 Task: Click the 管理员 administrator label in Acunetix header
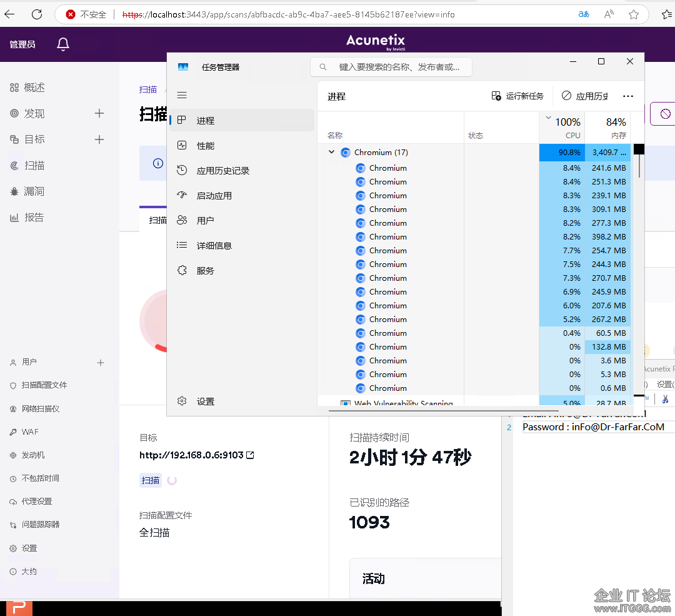22,44
